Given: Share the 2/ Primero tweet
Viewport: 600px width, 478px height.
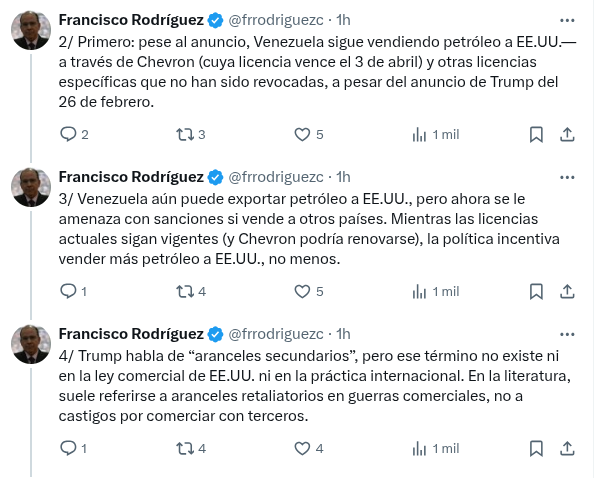Looking at the screenshot, I should point(566,134).
